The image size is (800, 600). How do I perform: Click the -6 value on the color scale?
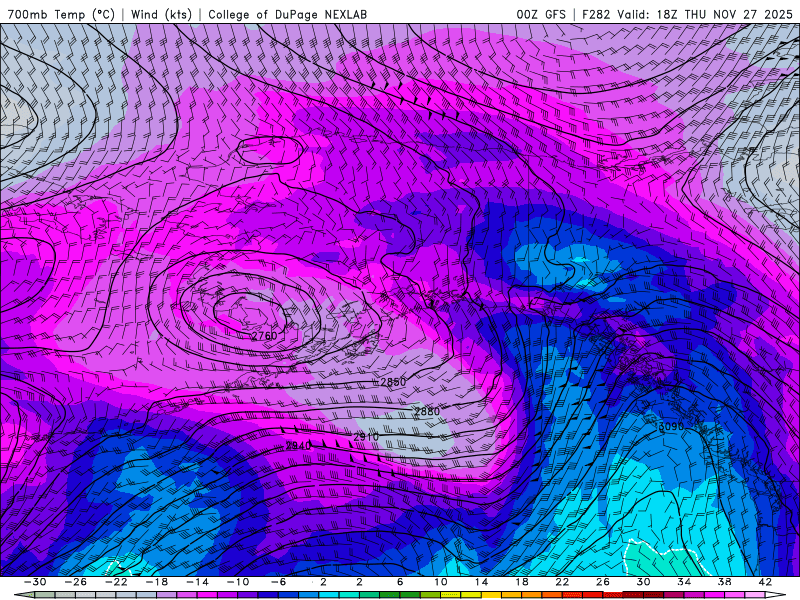[x=278, y=582]
